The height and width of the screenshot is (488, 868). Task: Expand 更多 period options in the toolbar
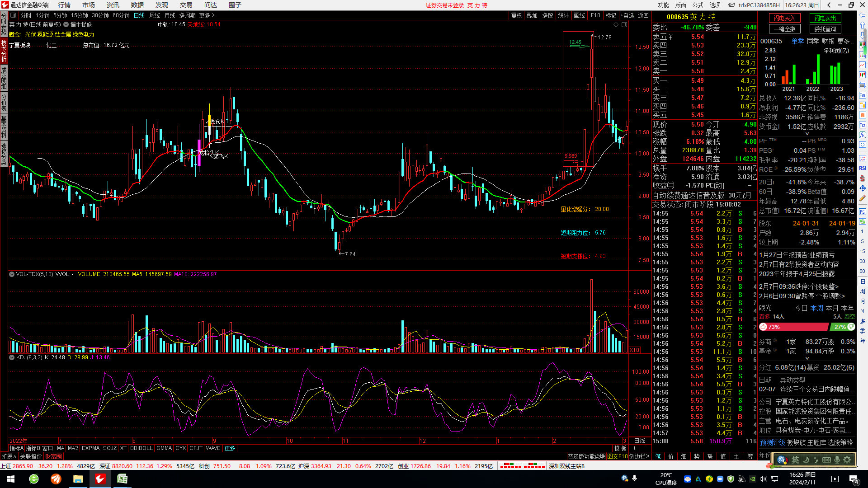point(207,15)
